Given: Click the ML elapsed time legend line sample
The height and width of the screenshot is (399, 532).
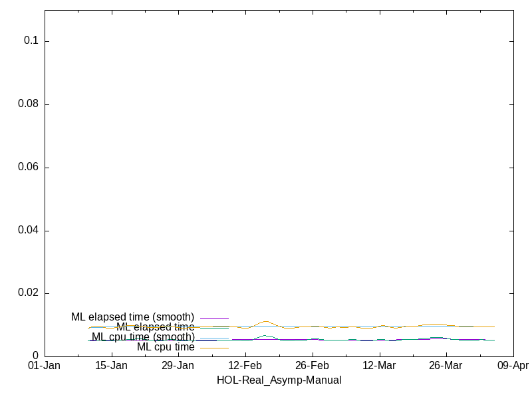Looking at the screenshot, I should pos(214,328).
